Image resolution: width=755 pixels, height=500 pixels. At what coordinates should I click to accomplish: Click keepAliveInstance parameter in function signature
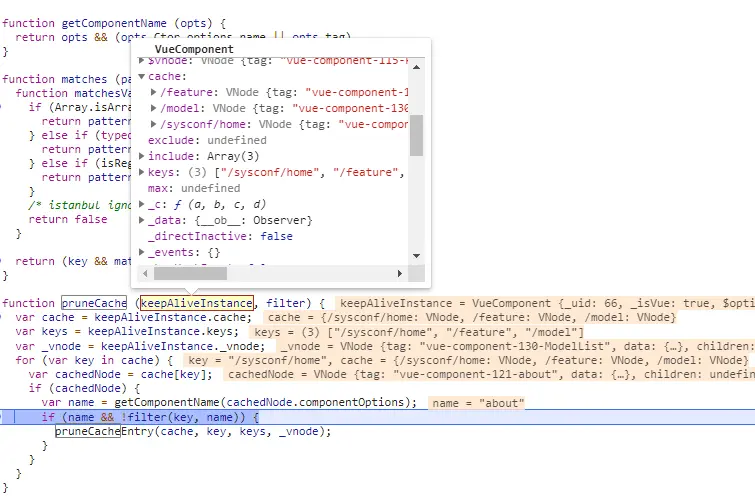tap(197, 303)
